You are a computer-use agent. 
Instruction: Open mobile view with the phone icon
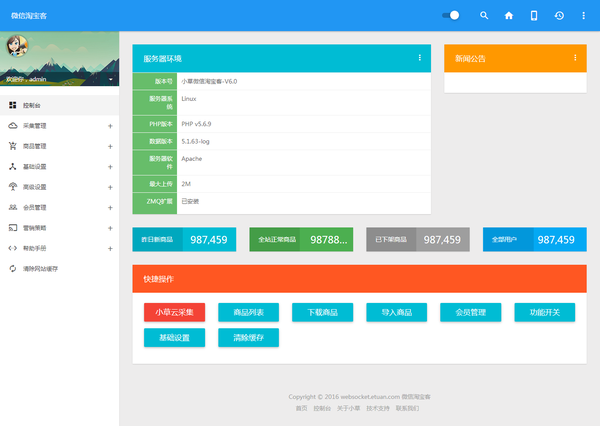pyautogui.click(x=534, y=16)
